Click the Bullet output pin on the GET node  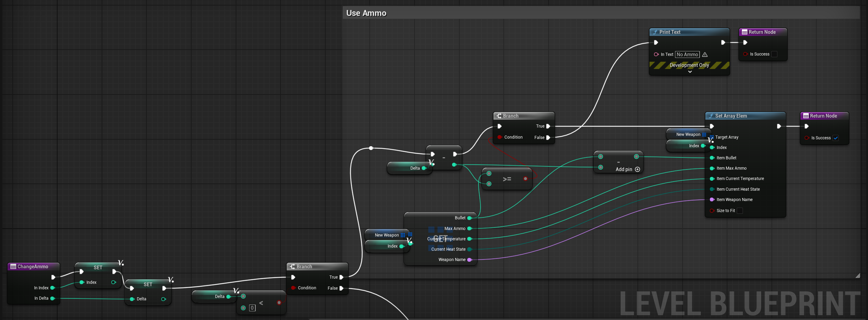(x=469, y=218)
